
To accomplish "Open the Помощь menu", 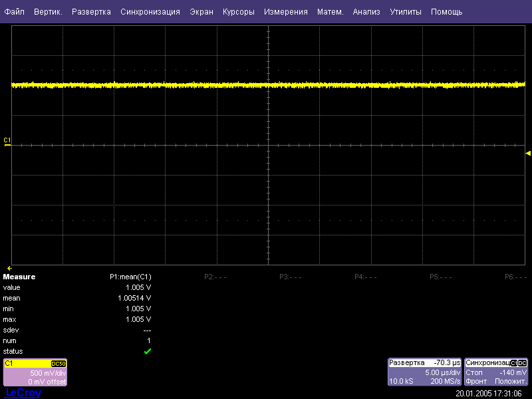I will pyautogui.click(x=446, y=12).
